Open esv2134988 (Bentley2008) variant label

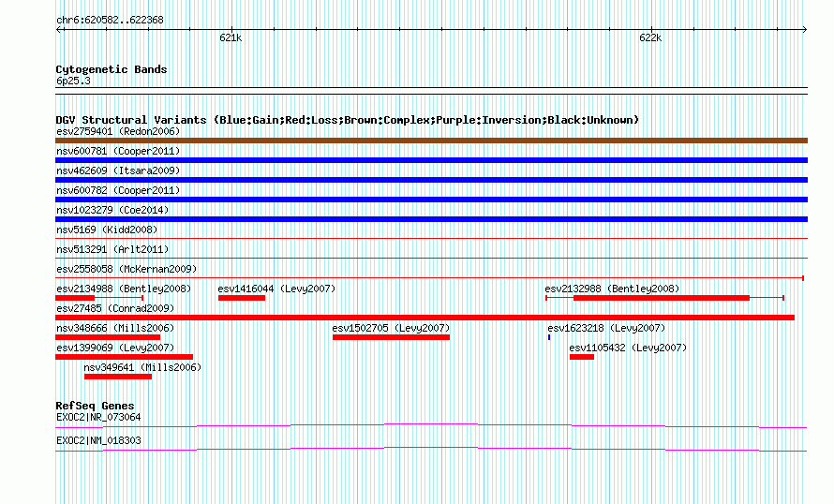[x=124, y=289]
